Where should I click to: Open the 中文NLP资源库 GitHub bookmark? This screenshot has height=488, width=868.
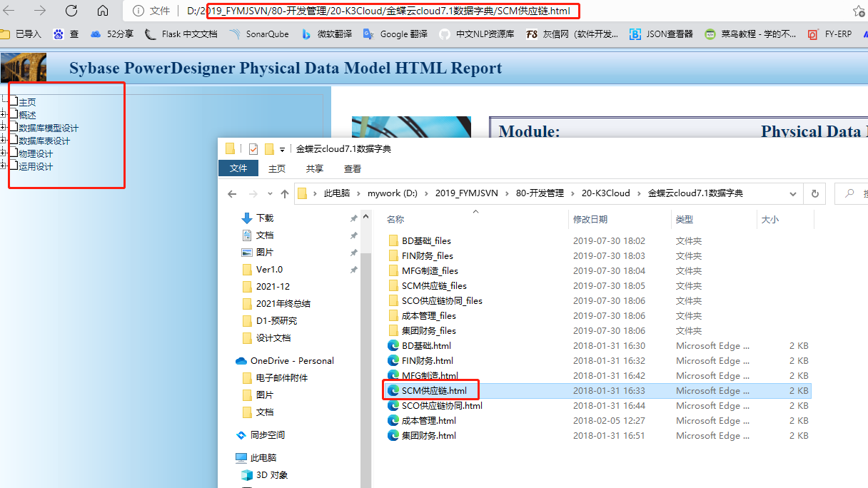(477, 34)
